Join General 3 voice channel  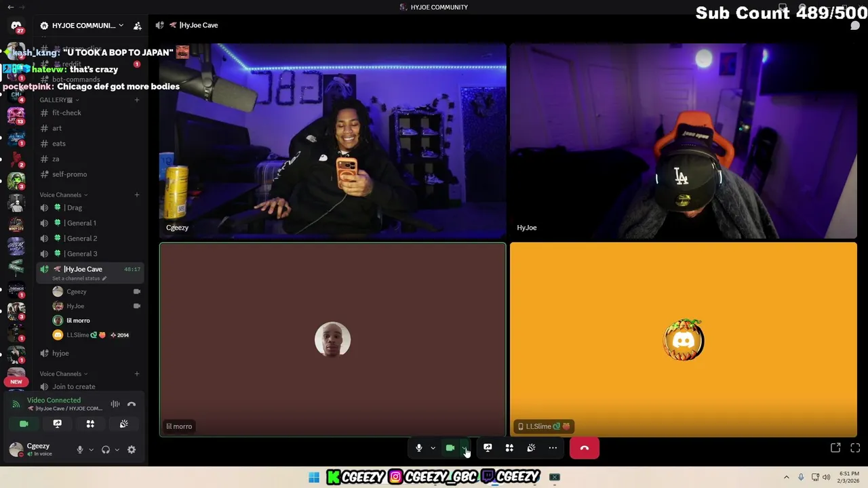point(90,253)
